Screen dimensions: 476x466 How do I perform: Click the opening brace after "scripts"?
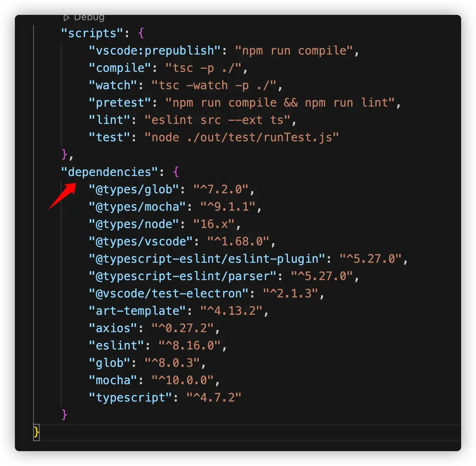[141, 33]
